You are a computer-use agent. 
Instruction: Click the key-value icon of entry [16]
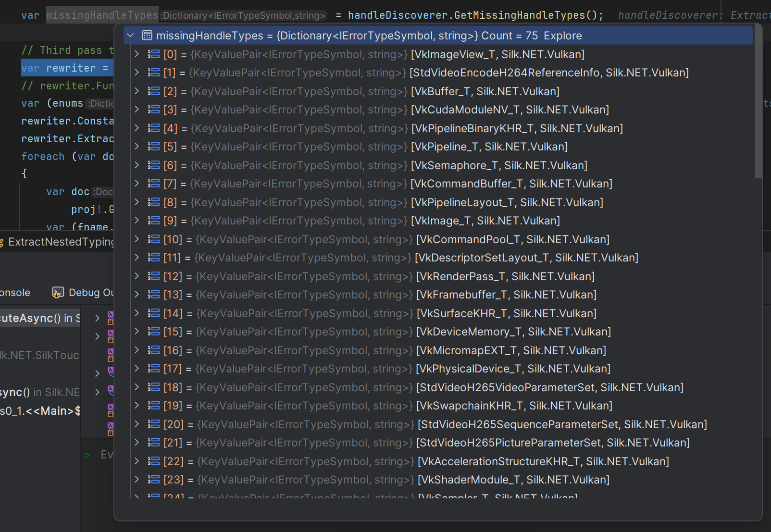(x=154, y=350)
